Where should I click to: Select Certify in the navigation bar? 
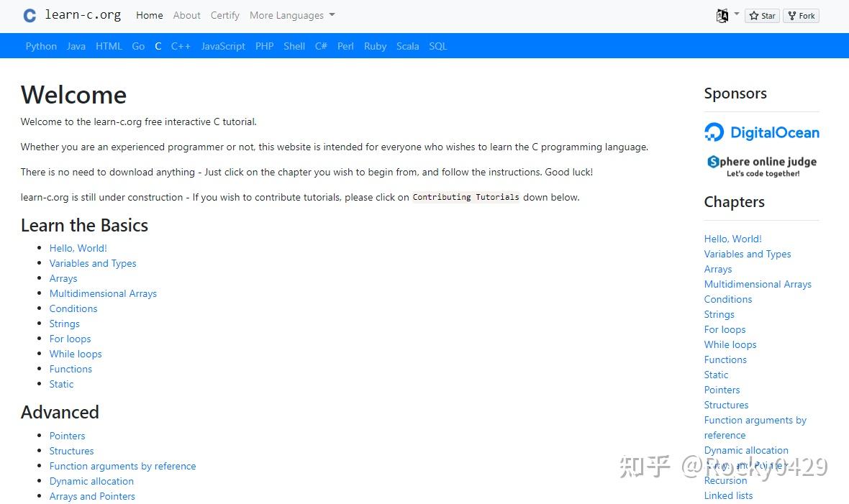click(224, 15)
